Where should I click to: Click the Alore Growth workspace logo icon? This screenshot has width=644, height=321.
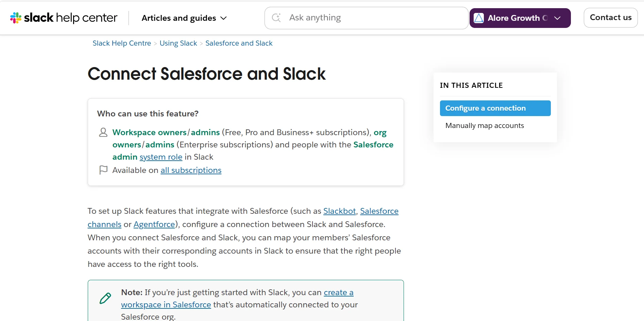coord(479,18)
